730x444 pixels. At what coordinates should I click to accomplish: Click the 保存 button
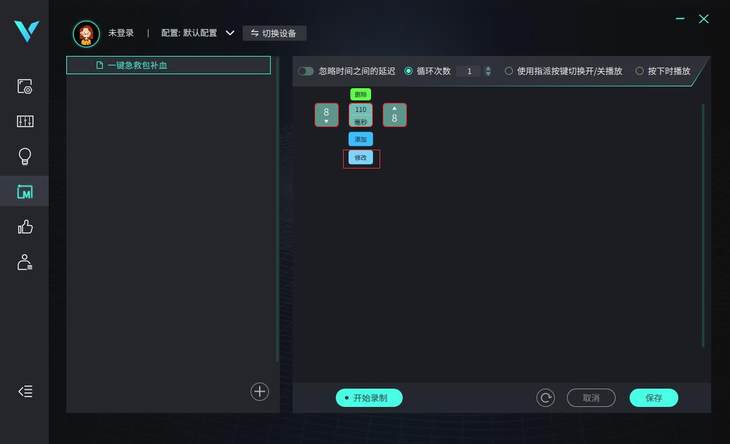pos(654,398)
